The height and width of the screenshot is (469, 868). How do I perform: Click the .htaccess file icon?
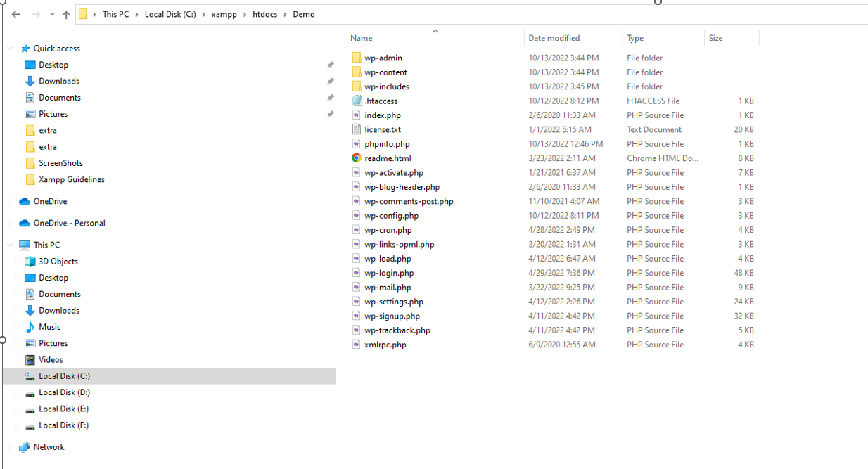(x=357, y=101)
